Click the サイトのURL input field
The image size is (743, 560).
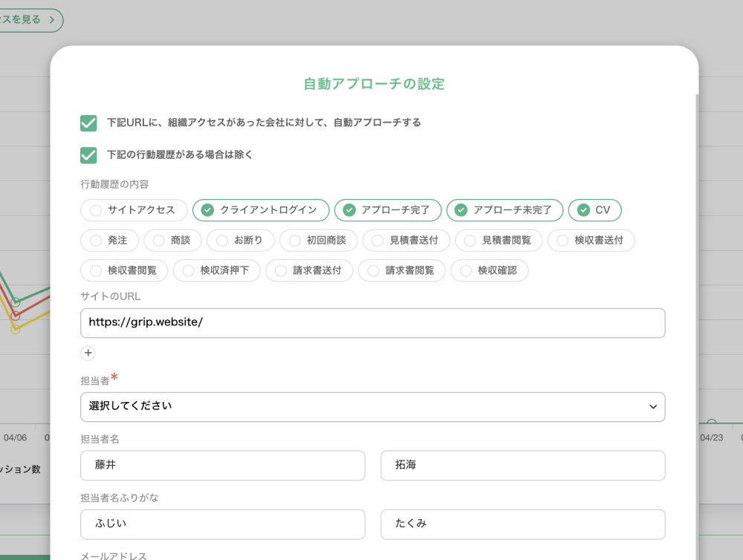click(x=373, y=323)
